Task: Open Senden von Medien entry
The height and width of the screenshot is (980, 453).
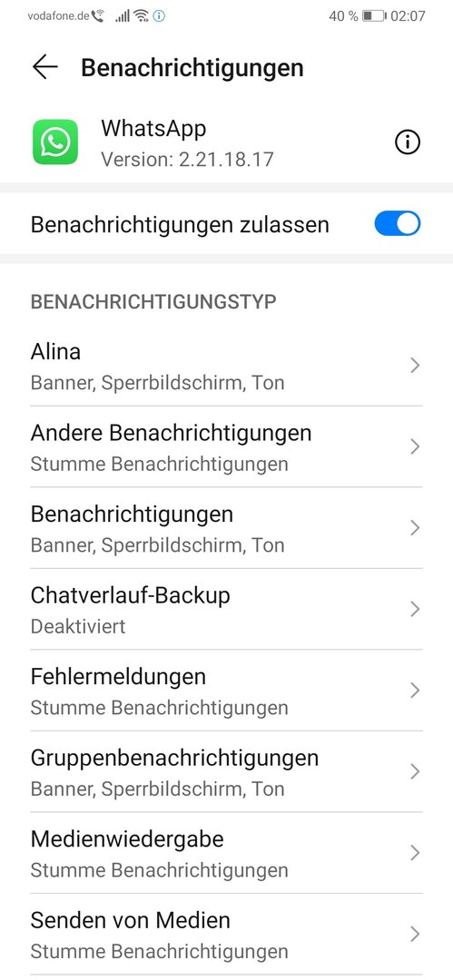Action: [x=227, y=935]
